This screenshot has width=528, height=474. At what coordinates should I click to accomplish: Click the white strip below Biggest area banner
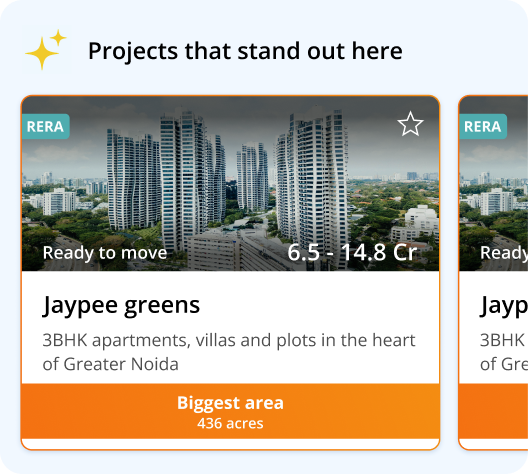click(x=230, y=444)
